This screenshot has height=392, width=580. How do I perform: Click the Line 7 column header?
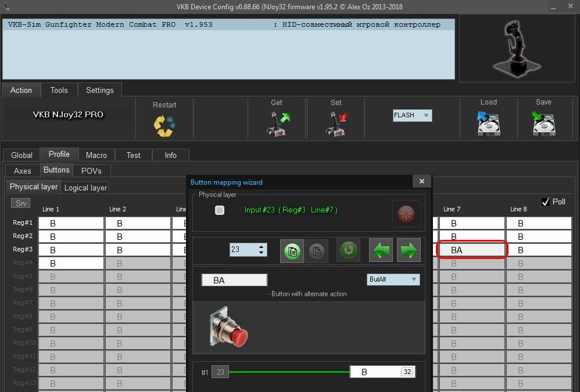452,209
